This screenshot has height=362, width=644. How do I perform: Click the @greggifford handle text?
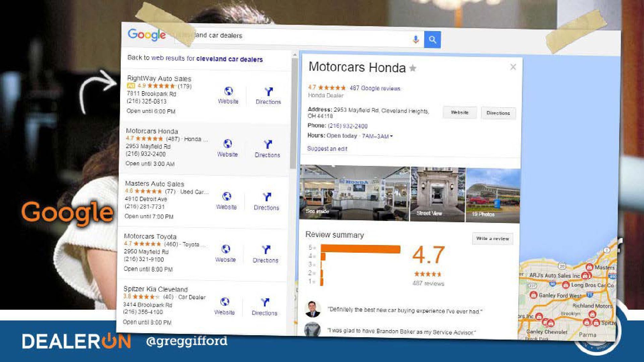(187, 341)
